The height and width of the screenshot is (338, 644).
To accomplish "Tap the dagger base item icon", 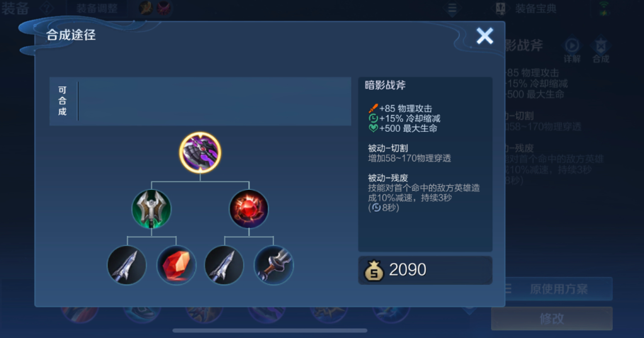I will 273,265.
